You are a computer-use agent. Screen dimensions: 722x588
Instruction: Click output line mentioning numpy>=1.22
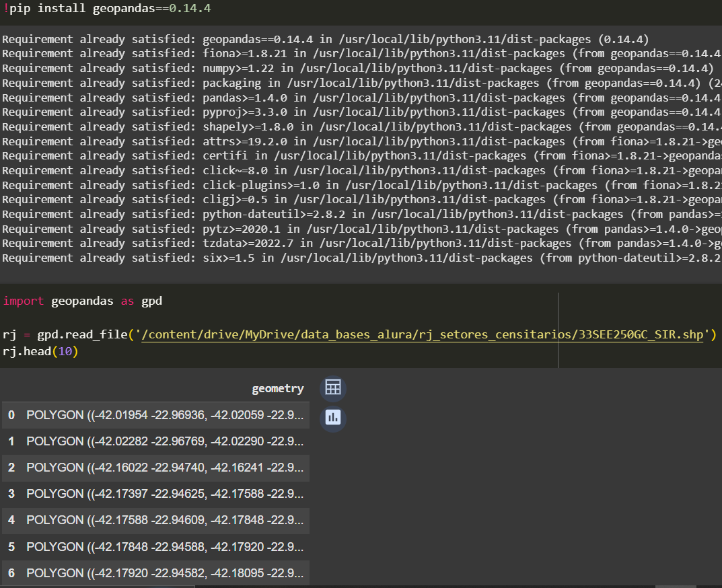click(358, 69)
